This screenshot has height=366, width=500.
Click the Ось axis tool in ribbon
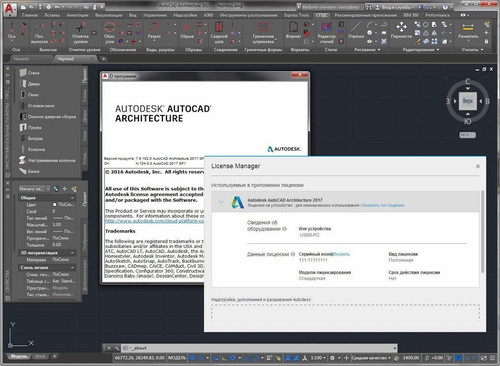coord(12,31)
